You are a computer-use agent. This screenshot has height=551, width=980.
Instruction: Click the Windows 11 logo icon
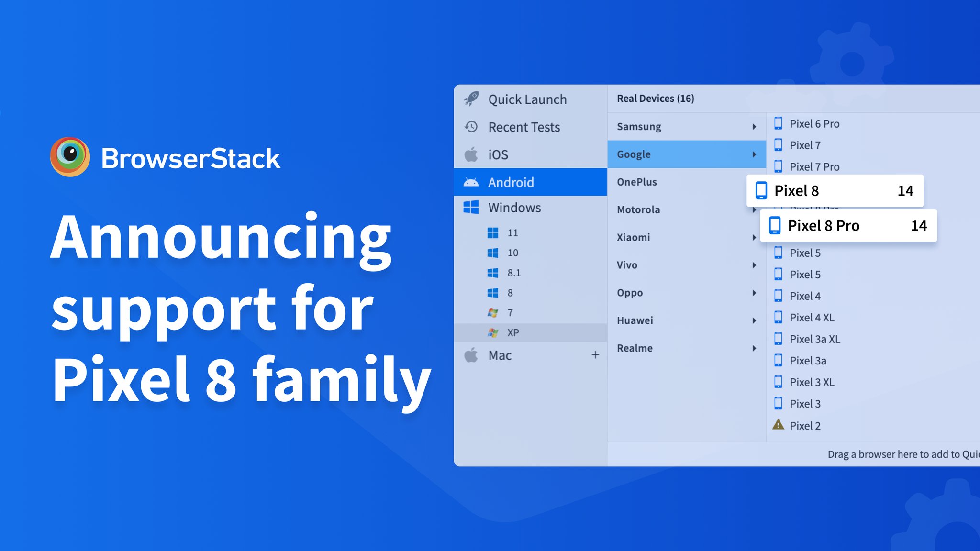[x=493, y=233]
